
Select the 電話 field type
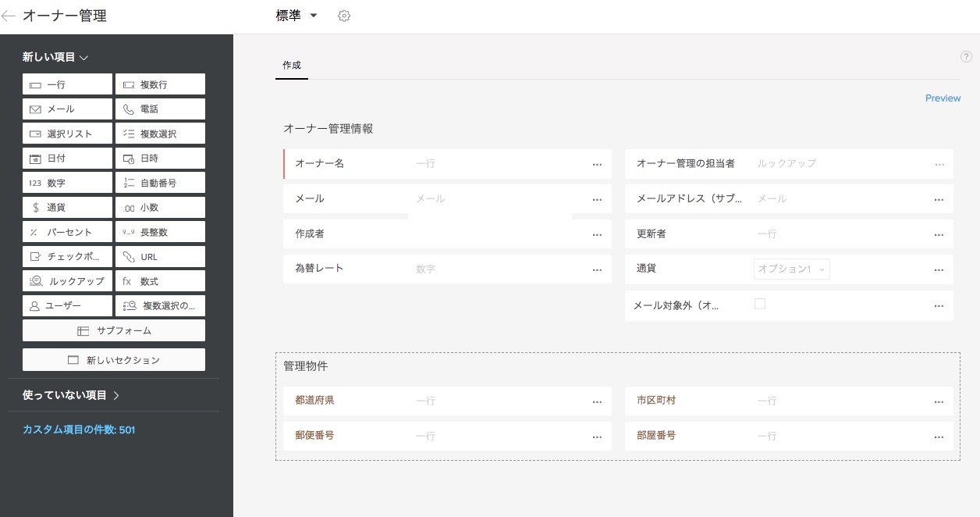tap(160, 109)
